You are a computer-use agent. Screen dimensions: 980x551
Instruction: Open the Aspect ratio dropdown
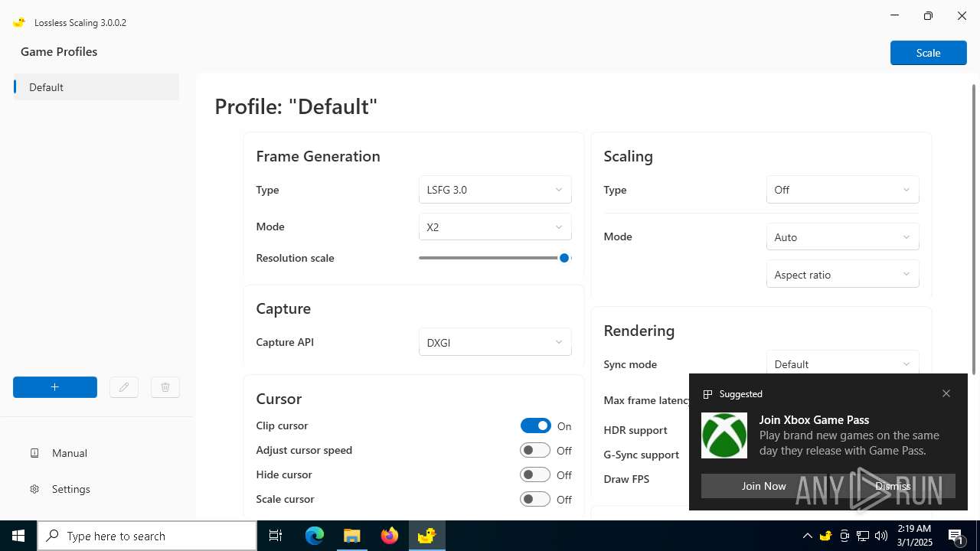(842, 274)
